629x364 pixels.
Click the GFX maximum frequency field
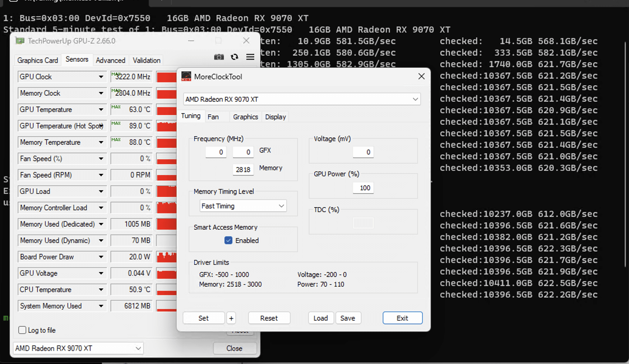[243, 152]
